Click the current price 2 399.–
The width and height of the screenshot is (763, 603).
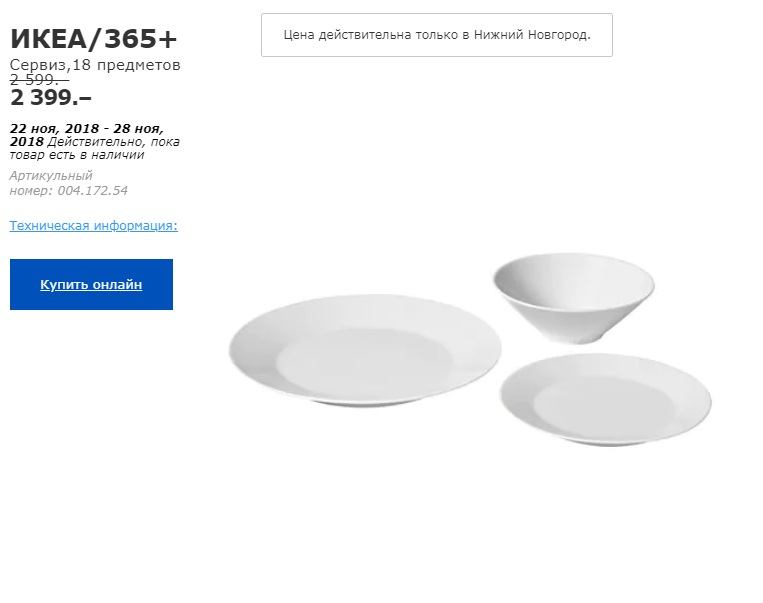point(50,97)
